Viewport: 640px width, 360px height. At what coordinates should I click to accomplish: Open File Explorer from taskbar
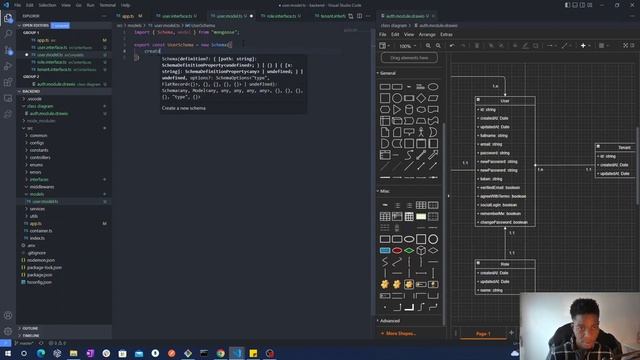coord(73,353)
